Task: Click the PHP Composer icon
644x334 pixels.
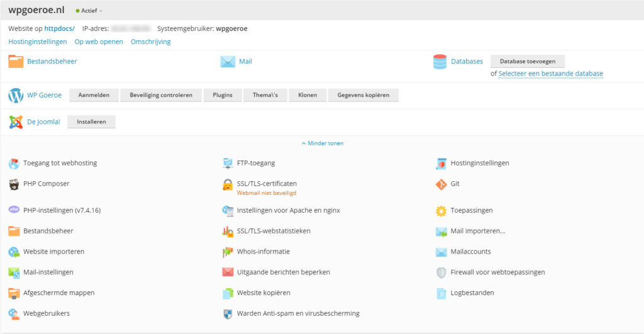Action: pos(14,184)
